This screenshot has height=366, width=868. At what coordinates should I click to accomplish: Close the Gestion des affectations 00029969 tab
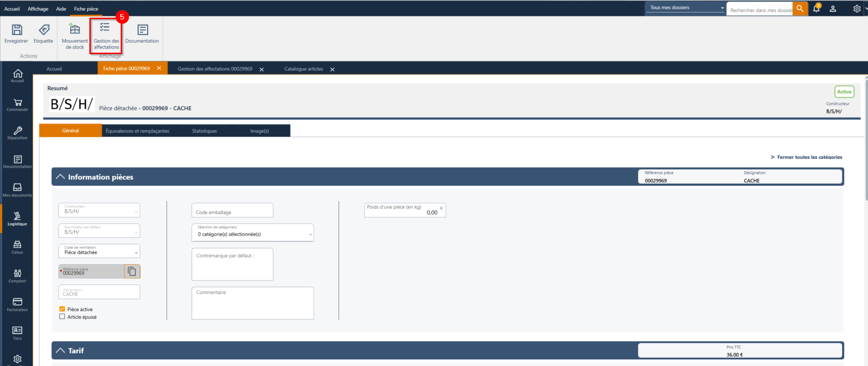pos(262,69)
